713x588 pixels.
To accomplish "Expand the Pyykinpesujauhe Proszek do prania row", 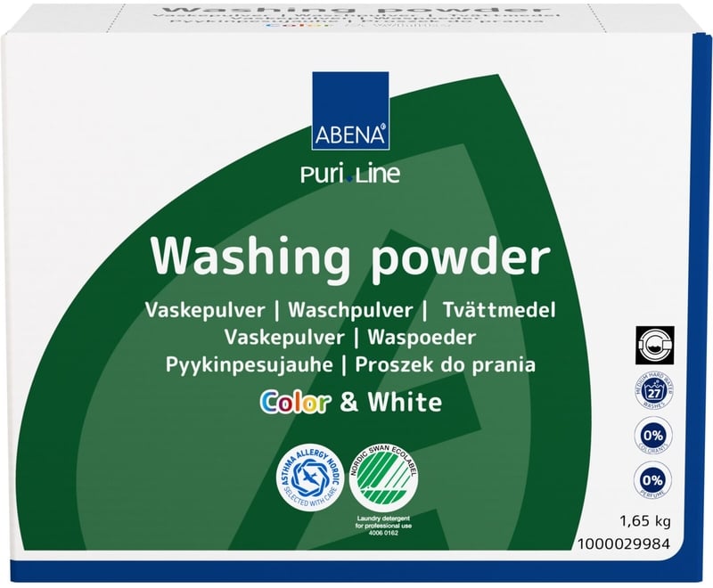I will 351,364.
